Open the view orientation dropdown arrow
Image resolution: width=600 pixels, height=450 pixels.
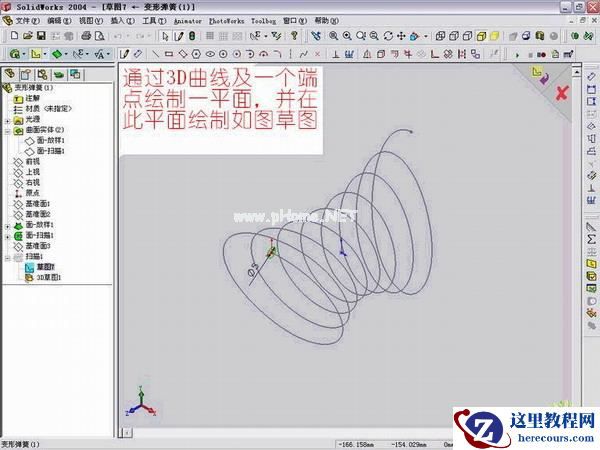coord(426,36)
